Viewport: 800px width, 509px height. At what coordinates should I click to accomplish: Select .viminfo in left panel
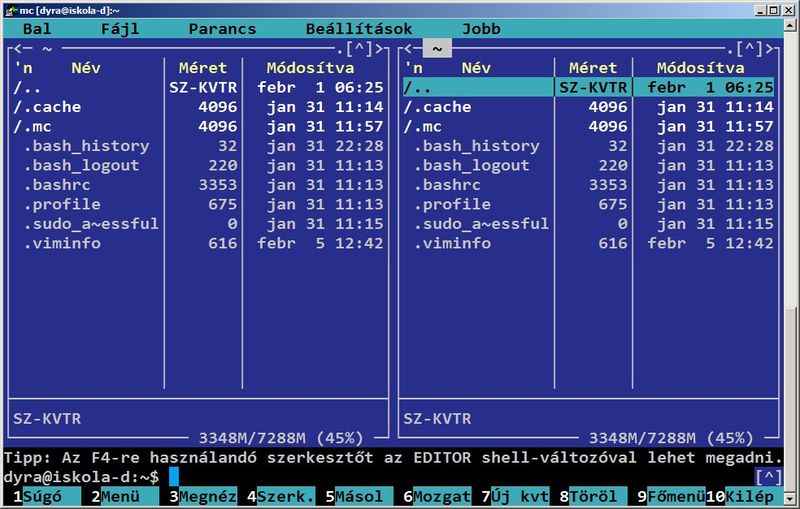tap(198, 243)
